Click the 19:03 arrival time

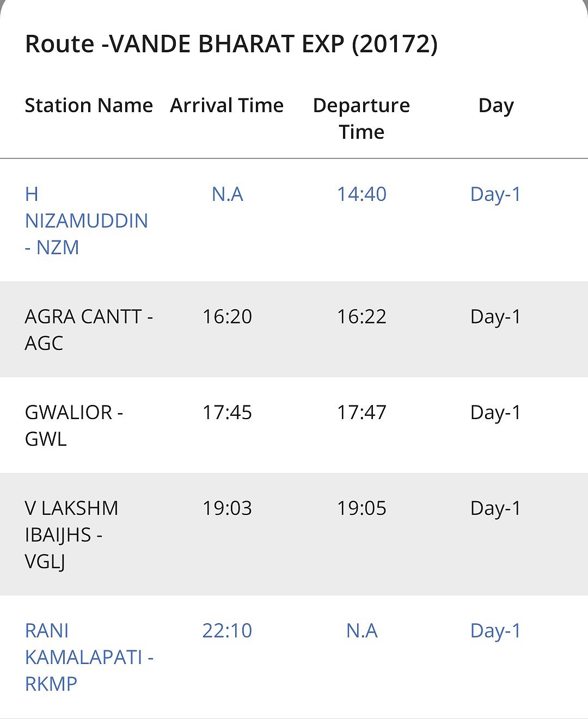[227, 508]
